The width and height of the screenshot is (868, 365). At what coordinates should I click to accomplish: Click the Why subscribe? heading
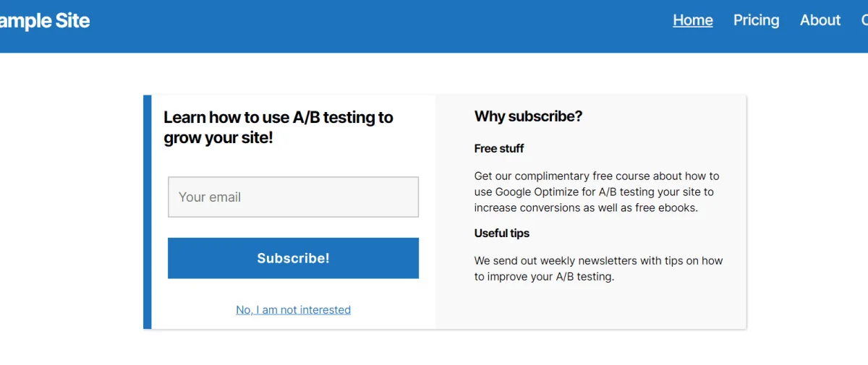click(528, 116)
